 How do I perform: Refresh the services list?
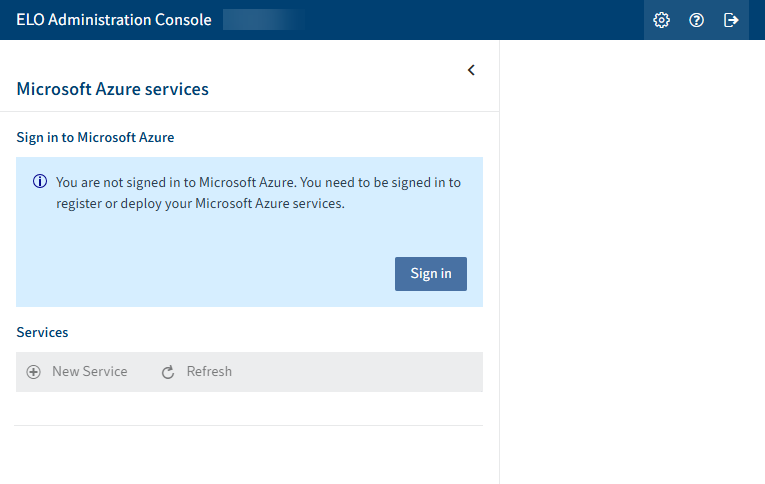click(197, 372)
